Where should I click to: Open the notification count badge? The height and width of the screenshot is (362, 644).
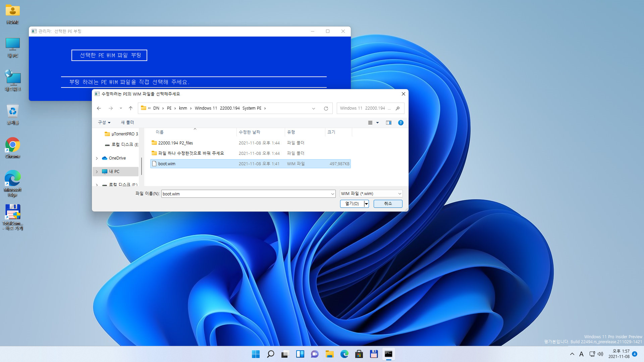(635, 354)
